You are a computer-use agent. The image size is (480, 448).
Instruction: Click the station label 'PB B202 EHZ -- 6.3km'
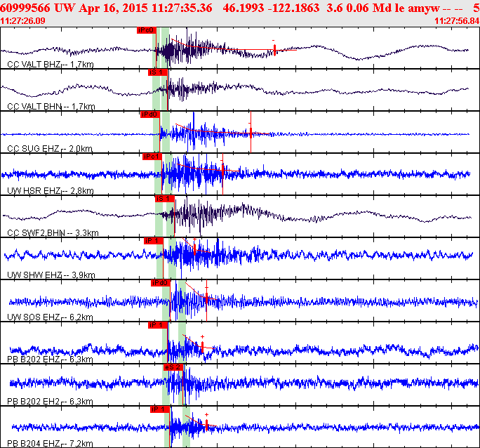coord(50,360)
